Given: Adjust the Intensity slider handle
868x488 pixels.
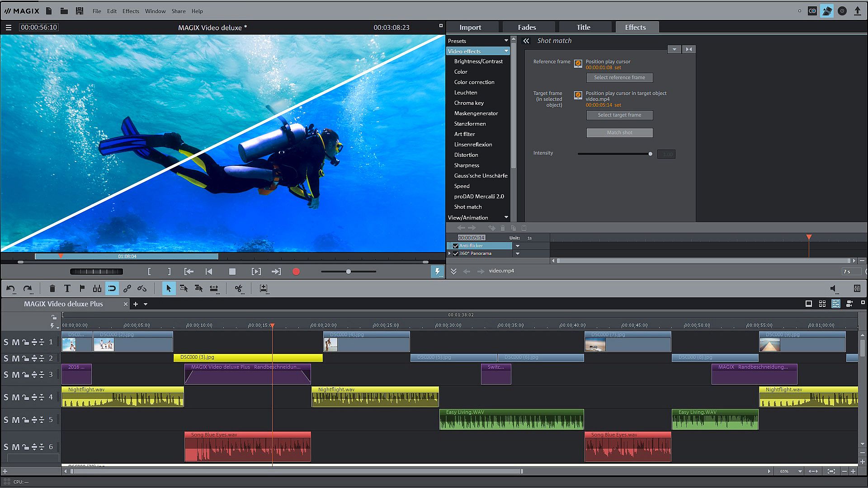Looking at the screenshot, I should [650, 154].
